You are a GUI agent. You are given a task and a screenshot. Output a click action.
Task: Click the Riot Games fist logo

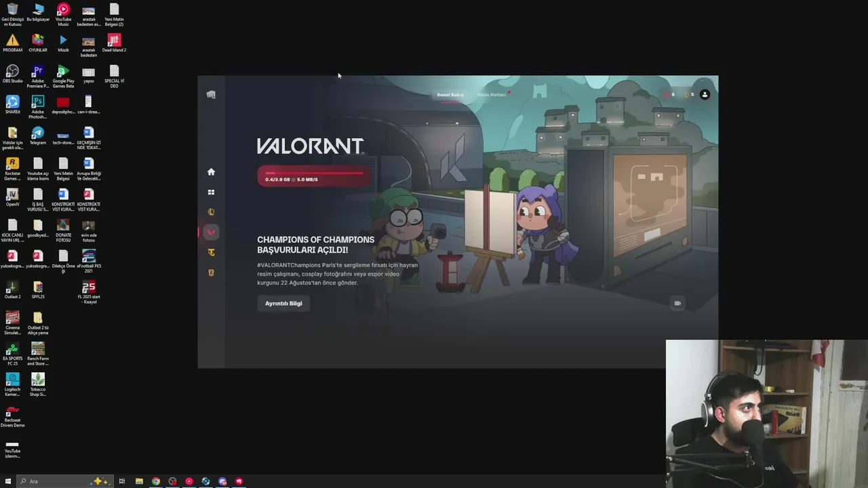click(x=211, y=95)
